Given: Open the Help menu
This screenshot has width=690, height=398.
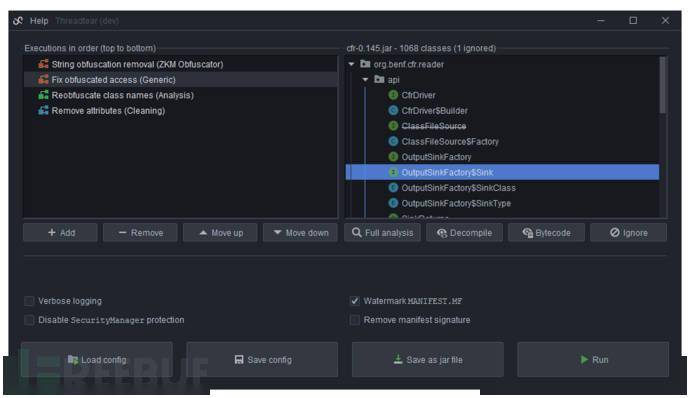Looking at the screenshot, I should click(x=39, y=21).
